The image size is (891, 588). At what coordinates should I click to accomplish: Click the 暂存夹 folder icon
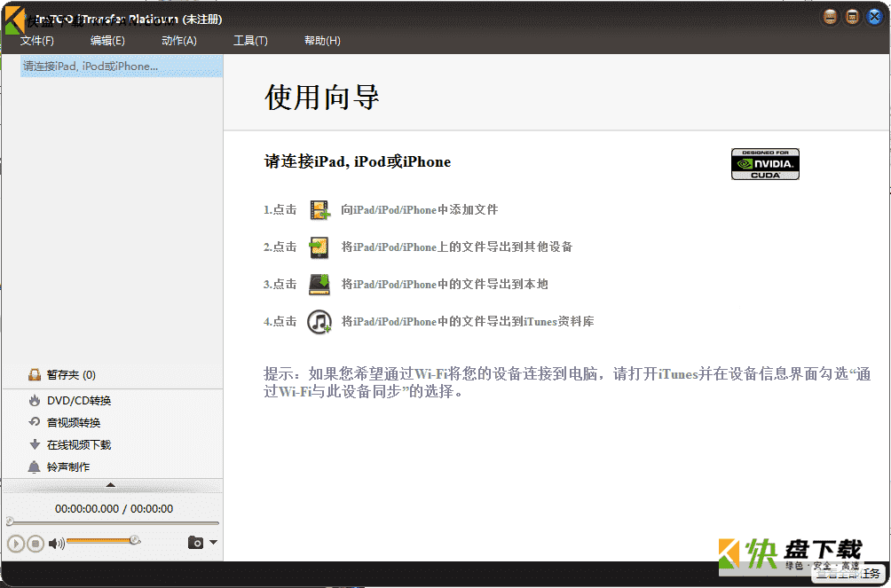[35, 374]
